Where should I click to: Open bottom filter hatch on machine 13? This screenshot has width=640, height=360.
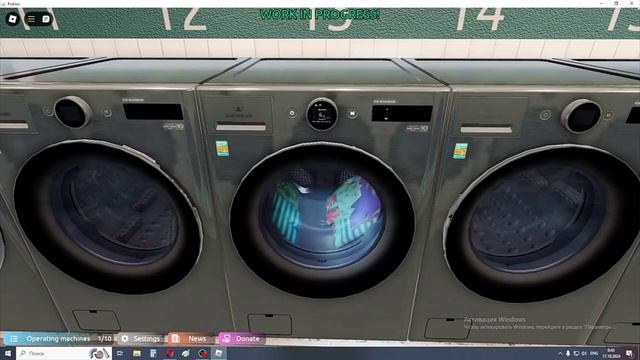270,324
